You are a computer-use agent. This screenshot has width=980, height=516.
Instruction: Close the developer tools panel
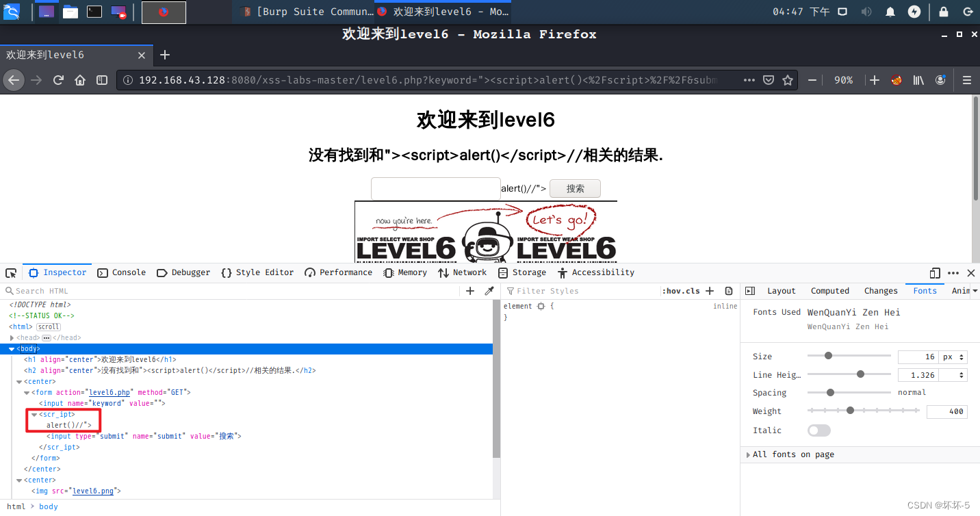[970, 273]
